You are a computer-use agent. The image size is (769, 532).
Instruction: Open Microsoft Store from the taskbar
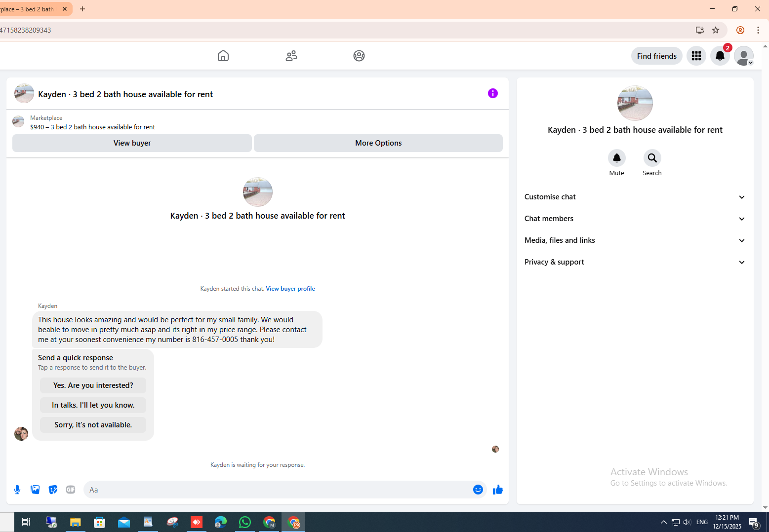pos(100,522)
